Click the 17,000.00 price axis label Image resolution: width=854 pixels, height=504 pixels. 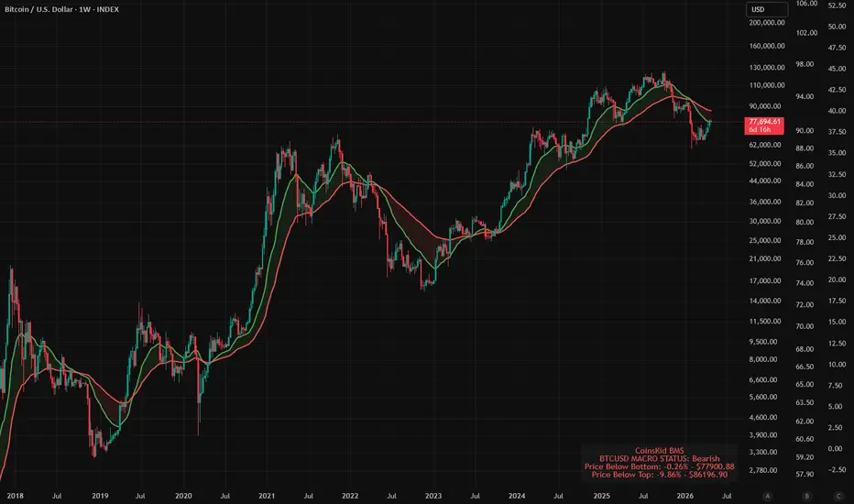pyautogui.click(x=765, y=281)
